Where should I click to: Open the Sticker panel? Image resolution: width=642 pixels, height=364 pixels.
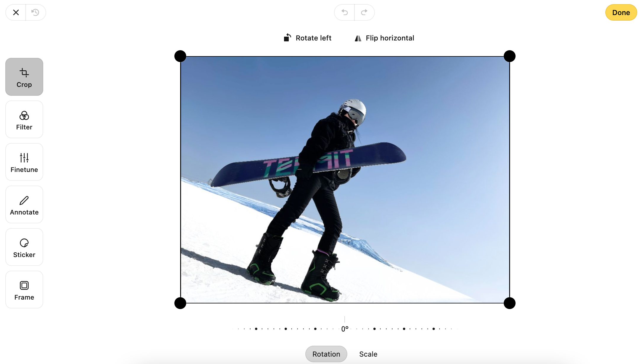click(24, 247)
